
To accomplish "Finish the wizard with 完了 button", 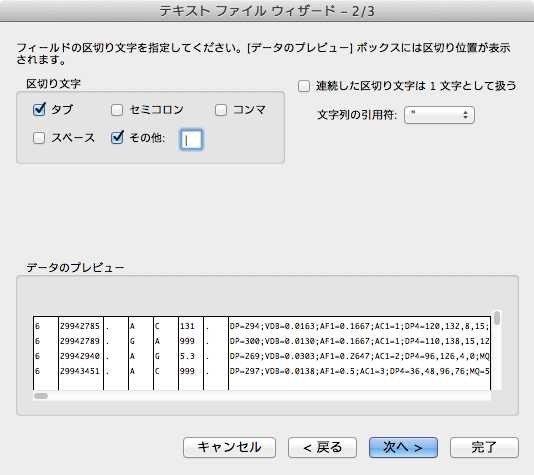I will [484, 447].
